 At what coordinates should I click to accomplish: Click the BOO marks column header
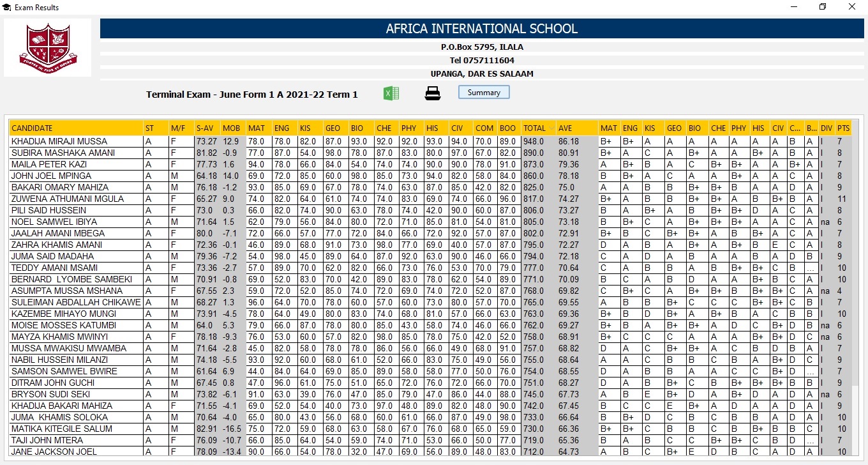coord(509,128)
